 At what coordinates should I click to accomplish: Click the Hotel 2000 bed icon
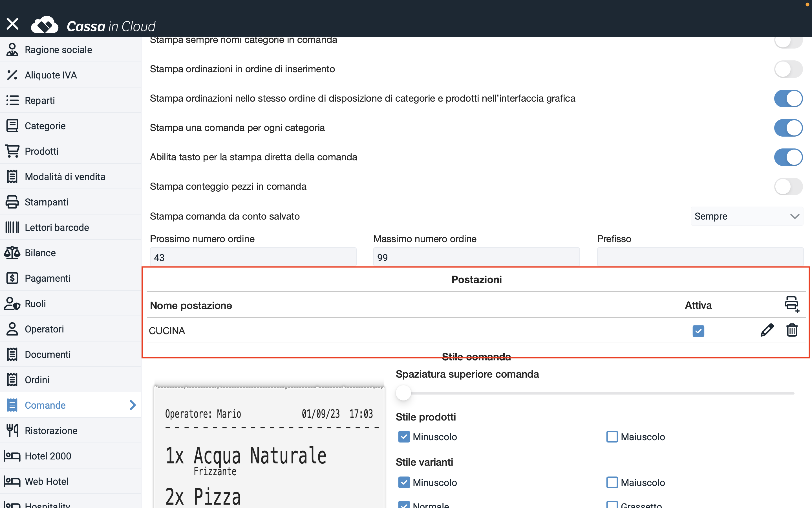12,456
